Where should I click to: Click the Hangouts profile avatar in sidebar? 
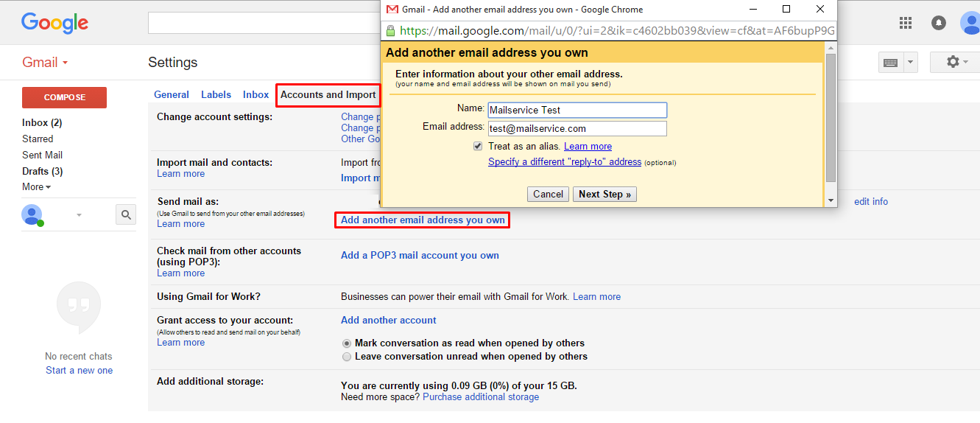(x=32, y=215)
